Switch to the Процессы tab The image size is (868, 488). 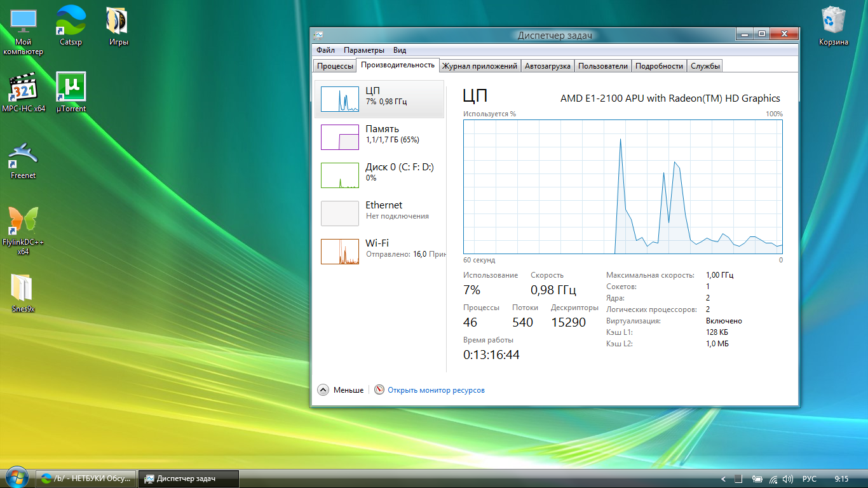[x=335, y=66]
